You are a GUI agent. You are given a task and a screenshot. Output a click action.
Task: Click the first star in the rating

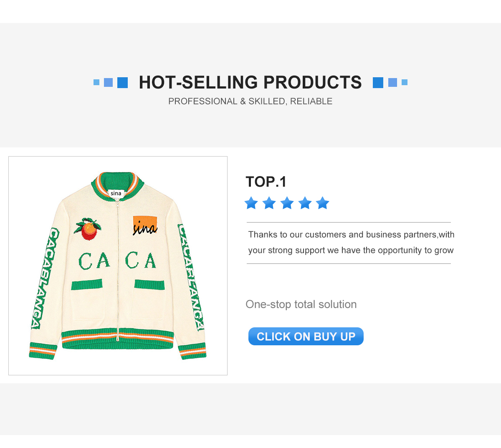click(251, 203)
